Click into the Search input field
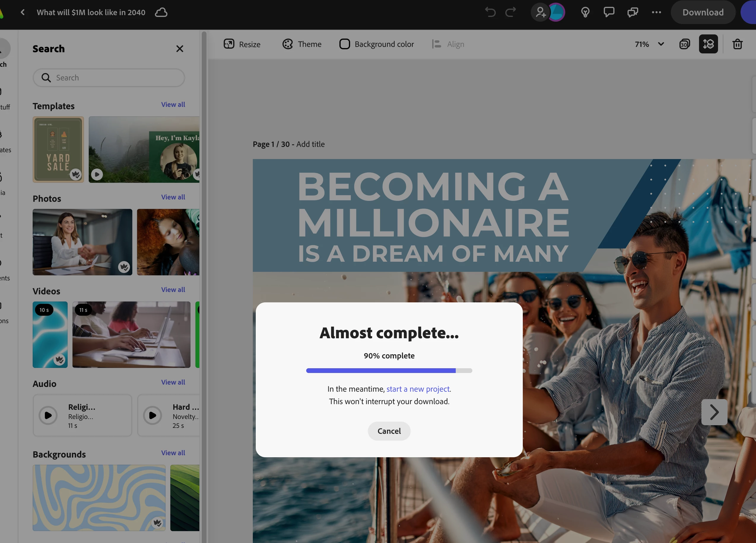756x543 pixels. click(x=113, y=78)
